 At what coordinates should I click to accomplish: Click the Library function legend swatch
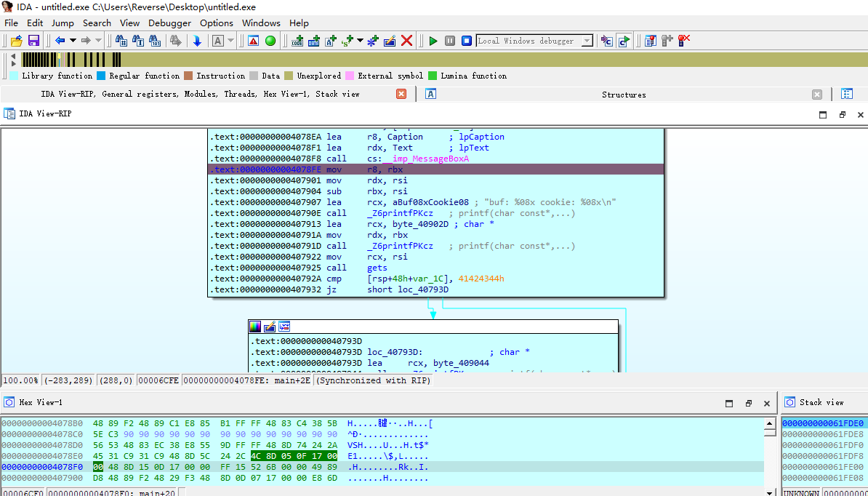pos(15,76)
